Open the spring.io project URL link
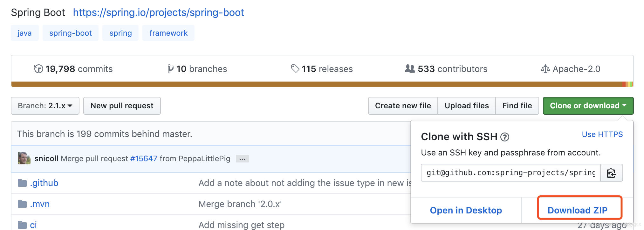This screenshot has height=230, width=644. [x=159, y=12]
